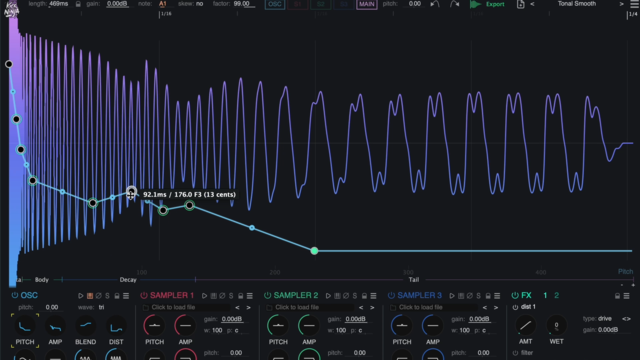Click to load file in SAMPLER 3
640x360 pixels.
[433, 307]
